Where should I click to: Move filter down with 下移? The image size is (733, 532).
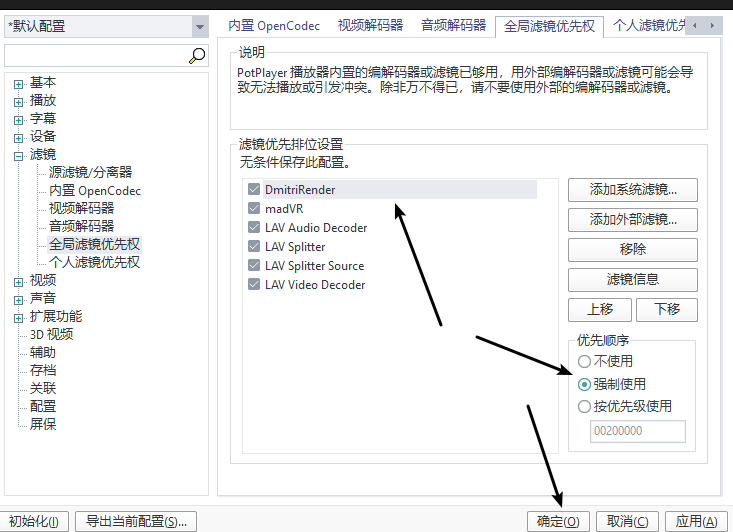pos(667,310)
